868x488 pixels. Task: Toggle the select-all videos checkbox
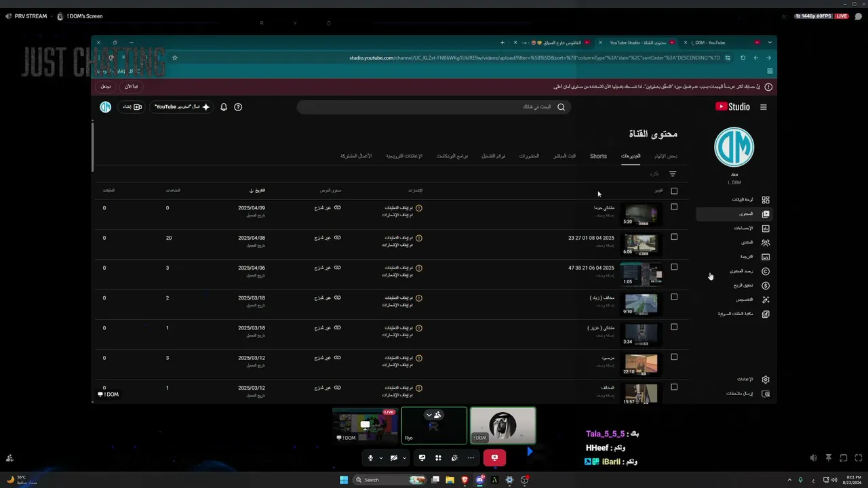click(x=674, y=191)
